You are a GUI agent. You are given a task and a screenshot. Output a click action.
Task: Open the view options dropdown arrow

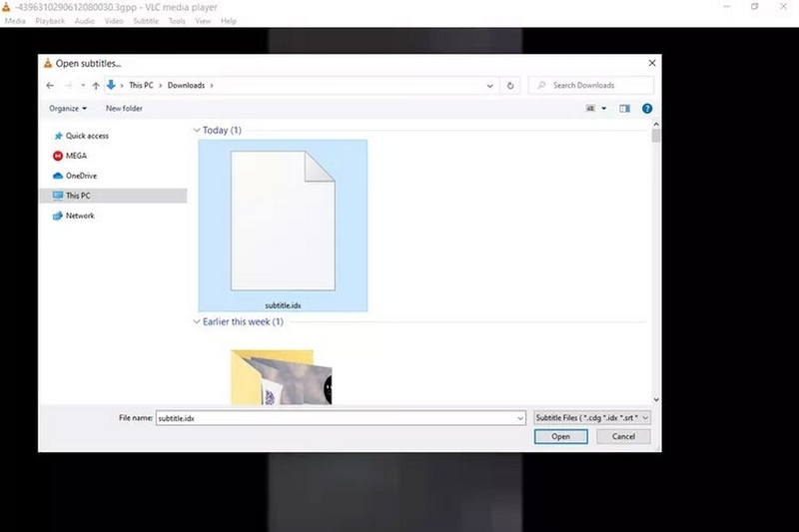(604, 109)
